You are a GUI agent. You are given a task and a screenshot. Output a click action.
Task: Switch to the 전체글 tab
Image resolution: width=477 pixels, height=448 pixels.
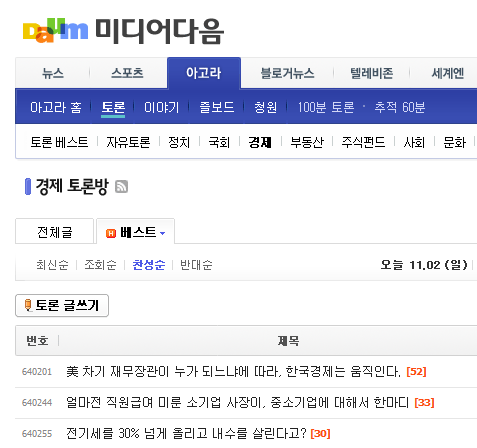tap(54, 232)
